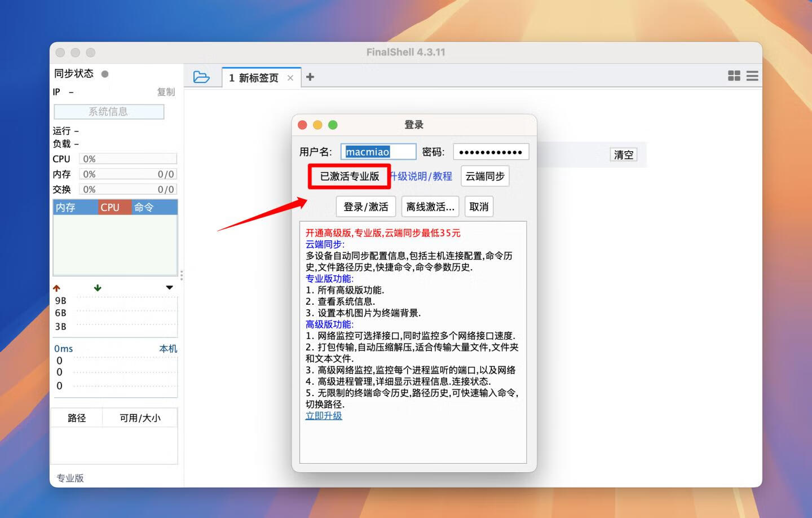This screenshot has width=812, height=518.
Task: Click the 同步状态 label
Action: (74, 74)
